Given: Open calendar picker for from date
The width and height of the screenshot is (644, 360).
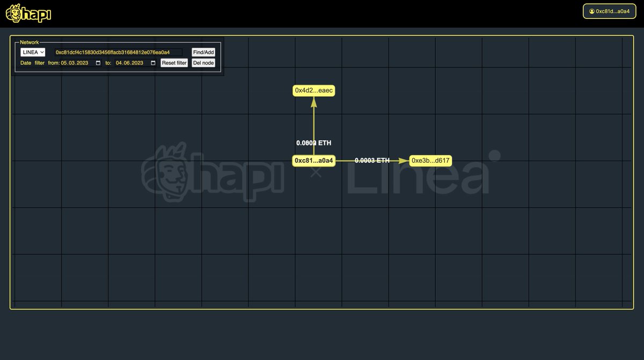Looking at the screenshot, I should point(98,63).
